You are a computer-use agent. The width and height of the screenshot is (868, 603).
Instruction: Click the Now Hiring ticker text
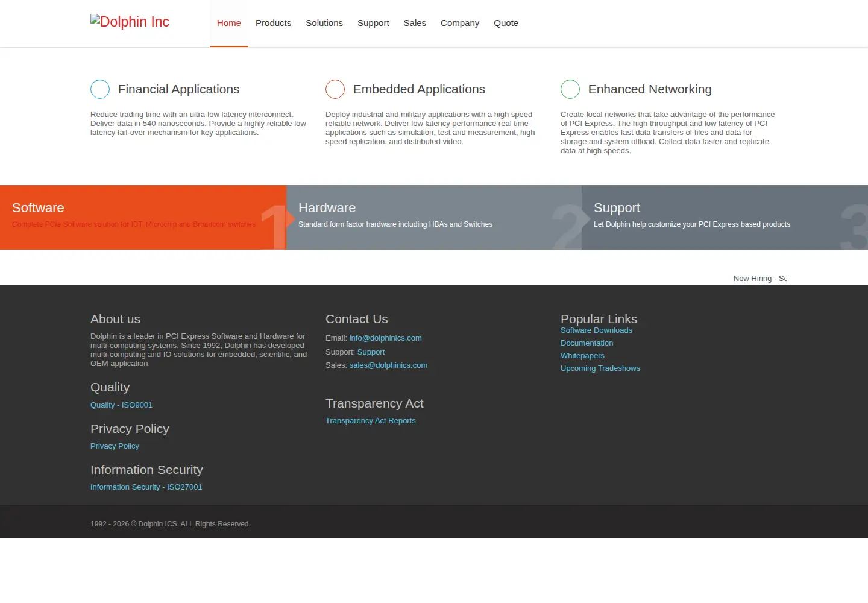759,279
